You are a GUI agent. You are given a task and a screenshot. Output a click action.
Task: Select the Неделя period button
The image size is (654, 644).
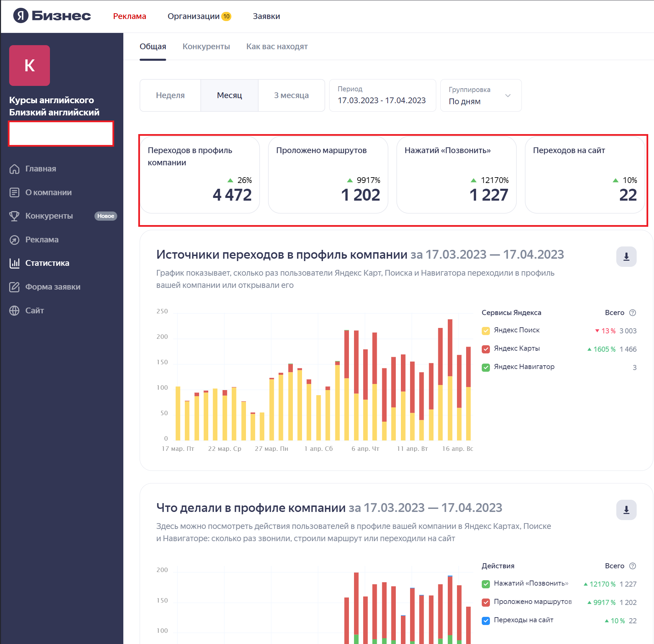point(170,95)
